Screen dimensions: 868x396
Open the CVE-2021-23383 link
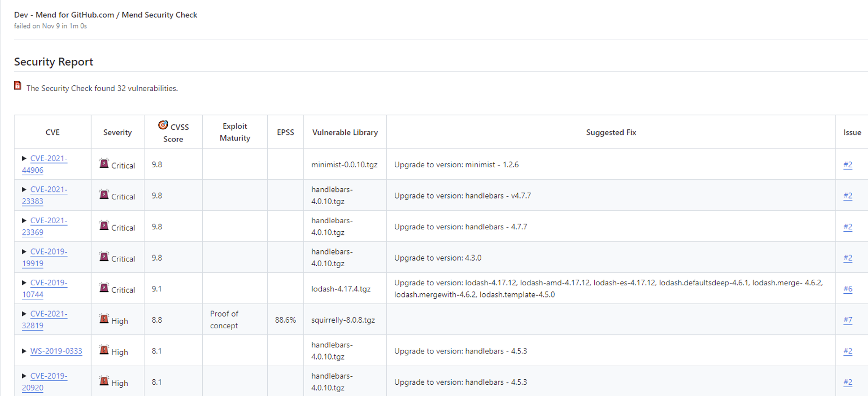[x=49, y=190]
